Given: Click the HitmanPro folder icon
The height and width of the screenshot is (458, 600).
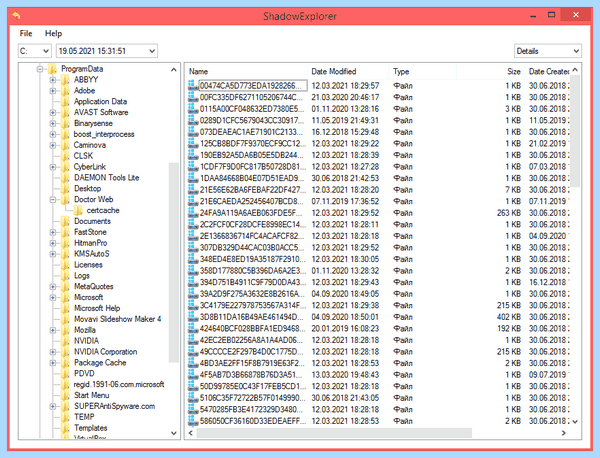Looking at the screenshot, I should [65, 243].
